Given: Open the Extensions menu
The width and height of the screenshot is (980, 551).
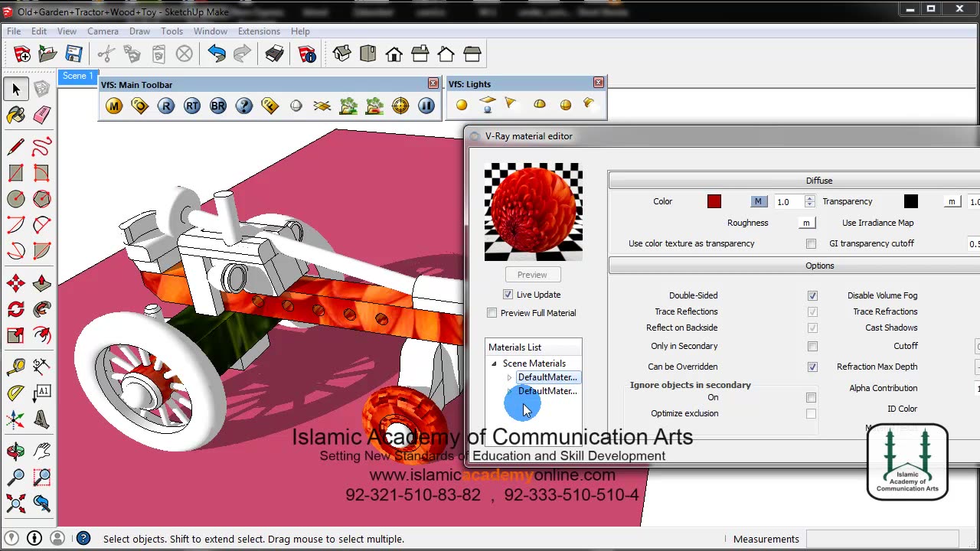Looking at the screenshot, I should click(x=259, y=31).
